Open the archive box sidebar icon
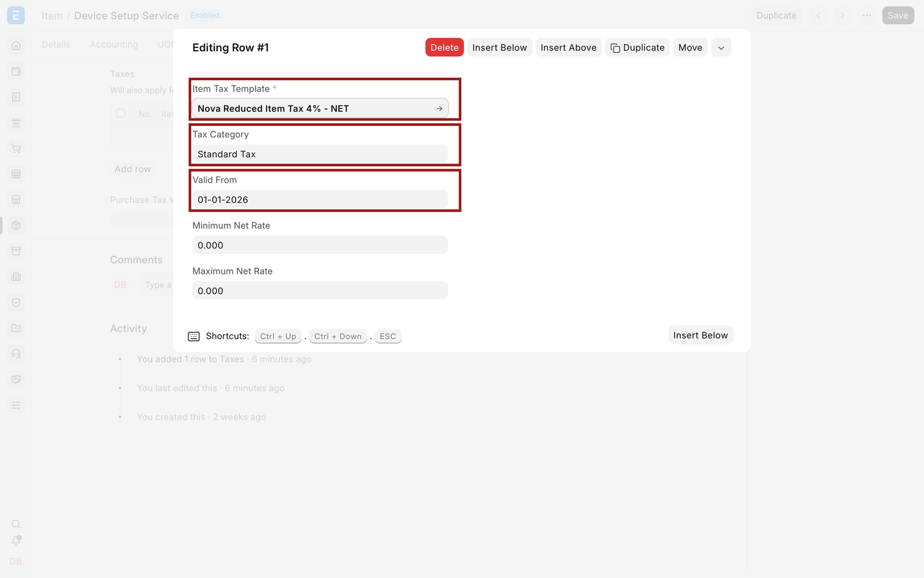Viewport: 924px width, 578px height. pos(16,251)
